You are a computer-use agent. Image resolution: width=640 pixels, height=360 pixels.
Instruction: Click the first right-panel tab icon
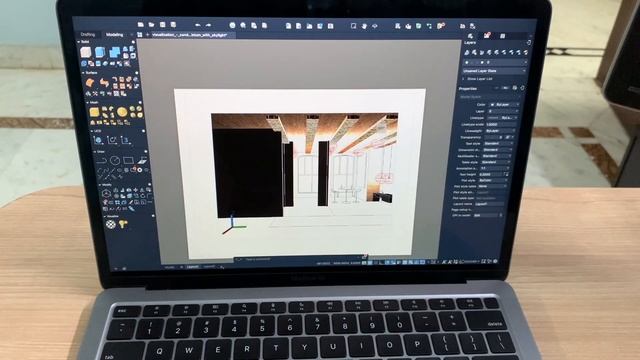(471, 36)
